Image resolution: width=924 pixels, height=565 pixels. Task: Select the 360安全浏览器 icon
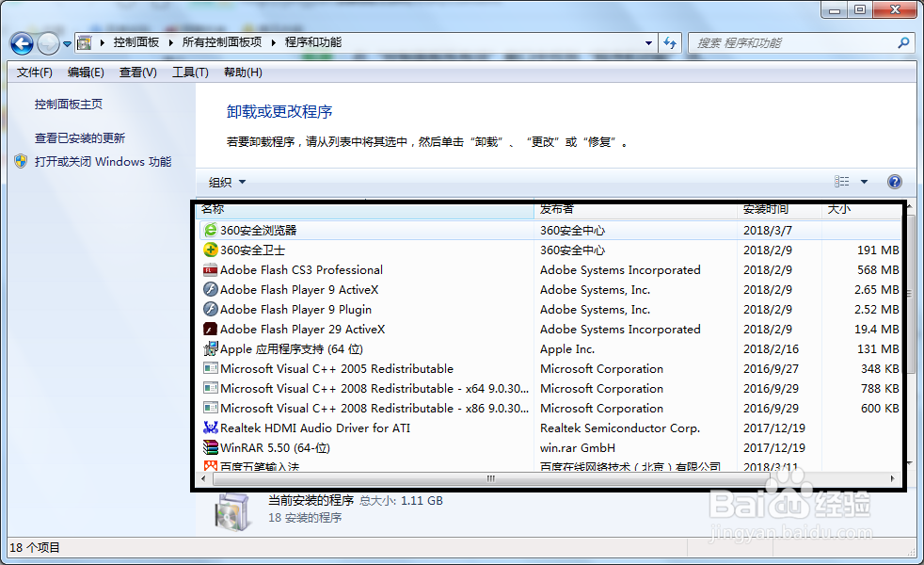[211, 230]
